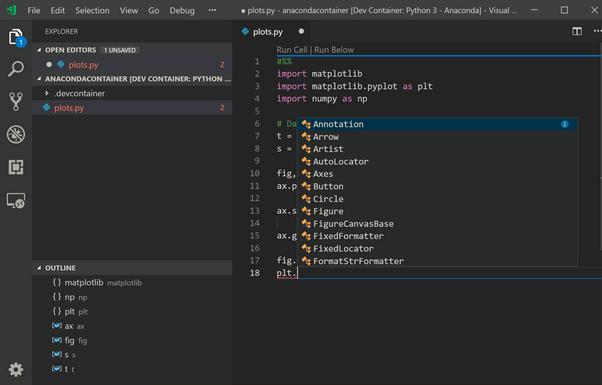This screenshot has height=385, width=602.
Task: Choose AutoLocator from the suggestion list
Action: tap(437, 162)
